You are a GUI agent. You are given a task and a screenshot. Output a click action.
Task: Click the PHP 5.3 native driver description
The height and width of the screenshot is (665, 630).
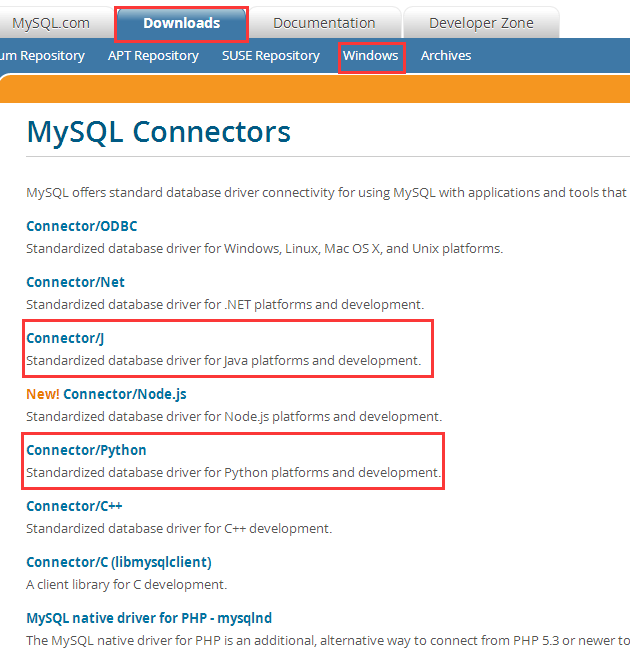(328, 640)
